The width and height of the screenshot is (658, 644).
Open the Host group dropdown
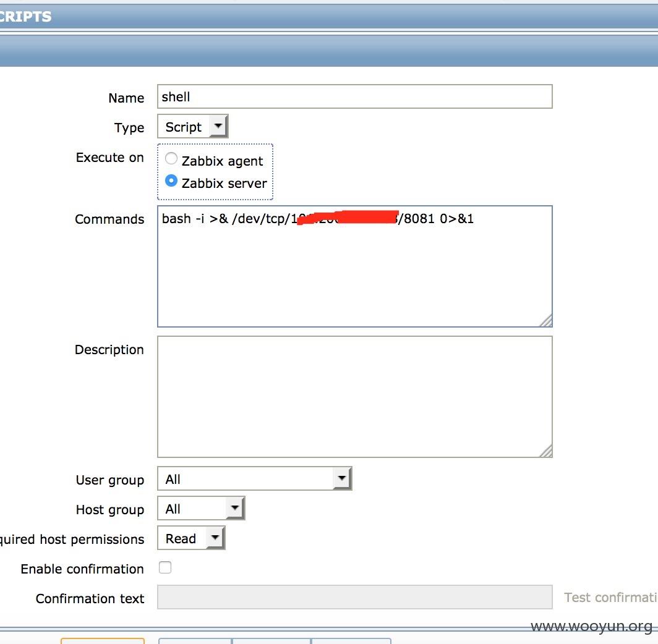(201, 508)
